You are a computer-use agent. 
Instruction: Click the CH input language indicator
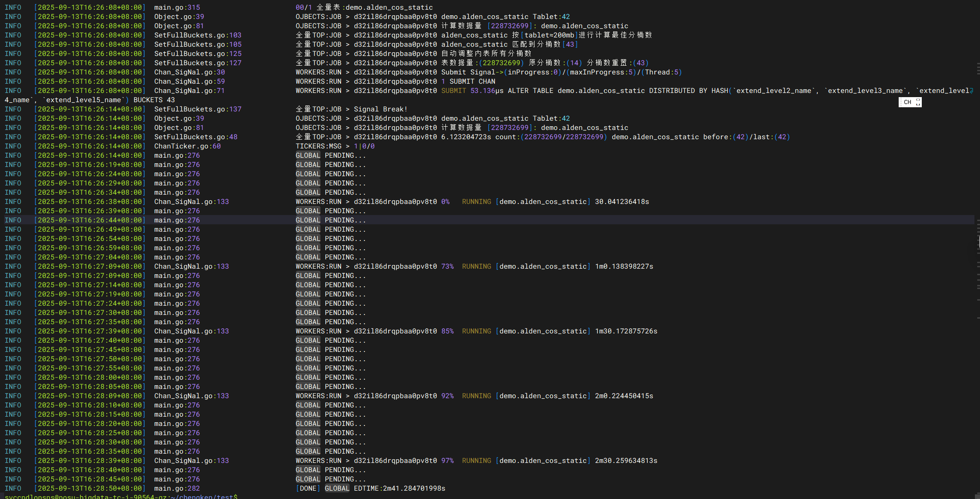(907, 102)
